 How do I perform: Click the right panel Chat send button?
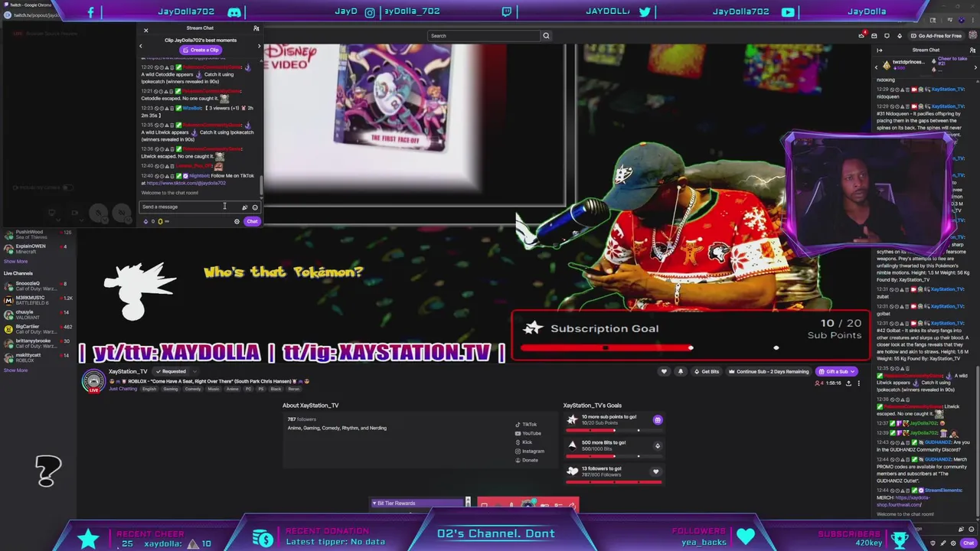pyautogui.click(x=969, y=543)
